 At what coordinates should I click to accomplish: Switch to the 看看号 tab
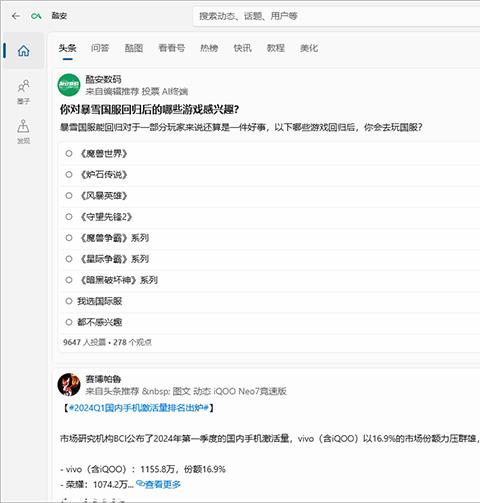tap(171, 48)
